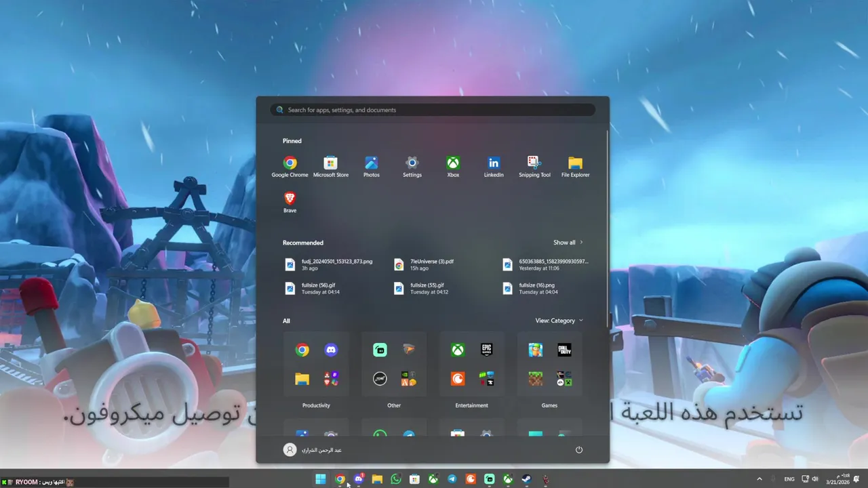
Task: Open Chrome in Productivity category
Action: click(302, 350)
